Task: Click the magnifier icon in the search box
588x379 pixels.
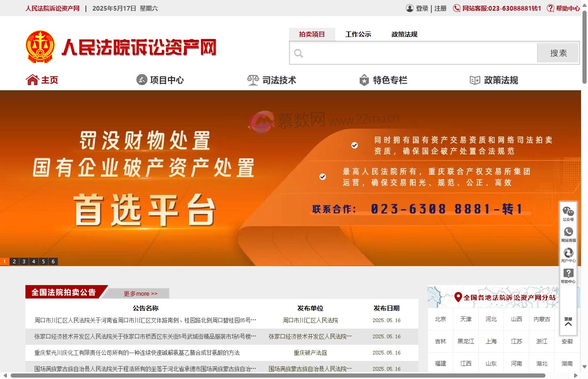Action: tap(299, 53)
